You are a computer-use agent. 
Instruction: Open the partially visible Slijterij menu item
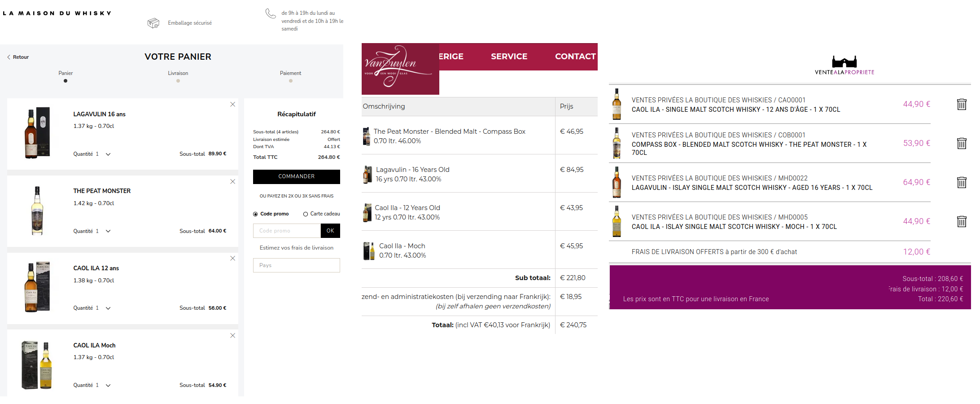pos(451,57)
